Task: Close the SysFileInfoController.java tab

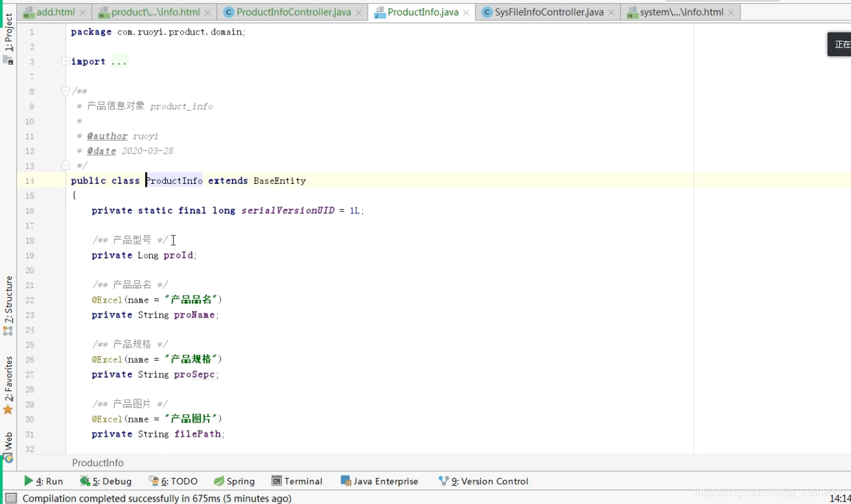Action: (612, 12)
